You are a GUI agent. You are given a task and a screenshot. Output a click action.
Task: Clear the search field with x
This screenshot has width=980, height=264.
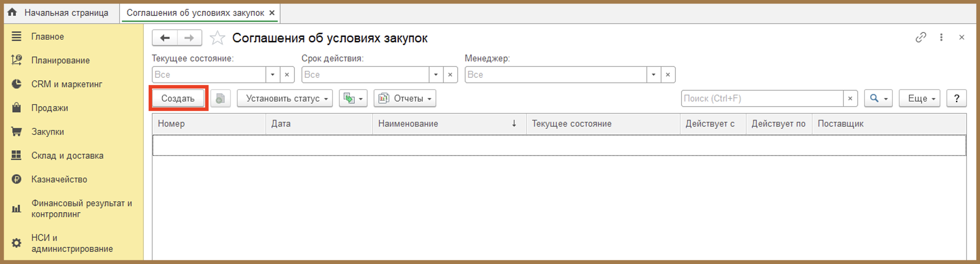coord(850,99)
